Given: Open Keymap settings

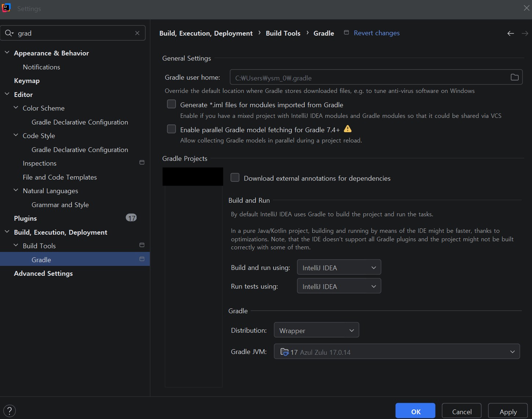Looking at the screenshot, I should point(27,81).
